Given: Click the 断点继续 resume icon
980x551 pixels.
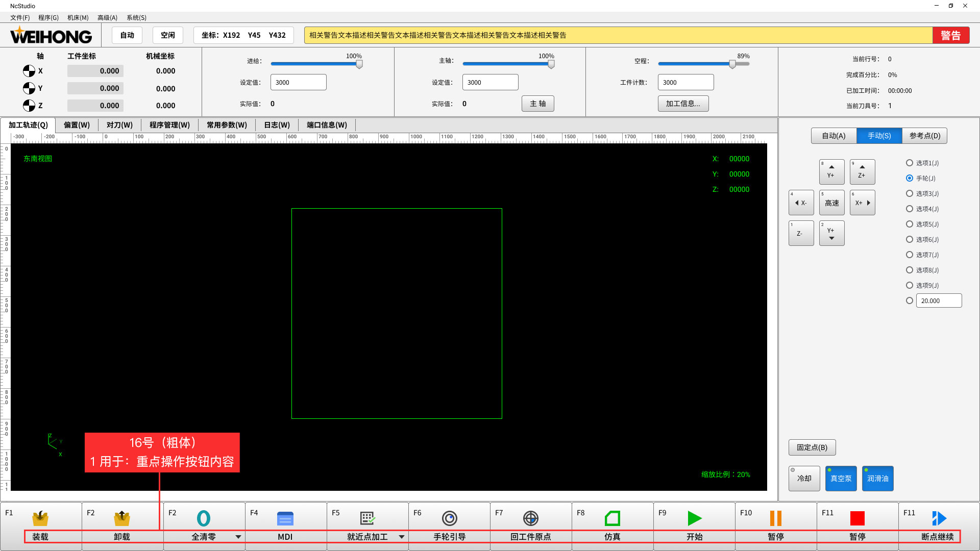Looking at the screenshot, I should point(939,518).
